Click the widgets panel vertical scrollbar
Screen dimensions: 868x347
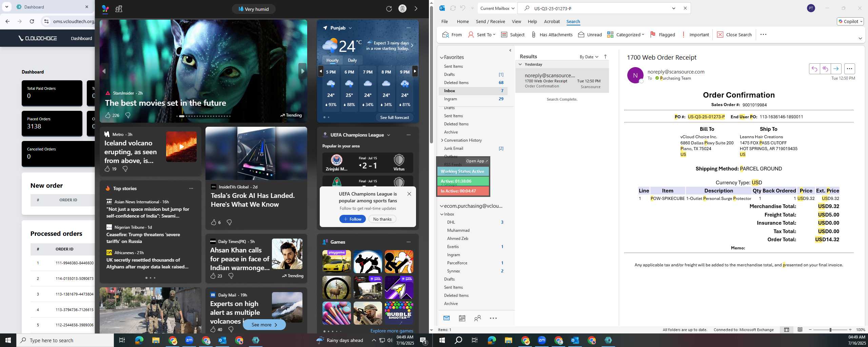click(x=431, y=75)
